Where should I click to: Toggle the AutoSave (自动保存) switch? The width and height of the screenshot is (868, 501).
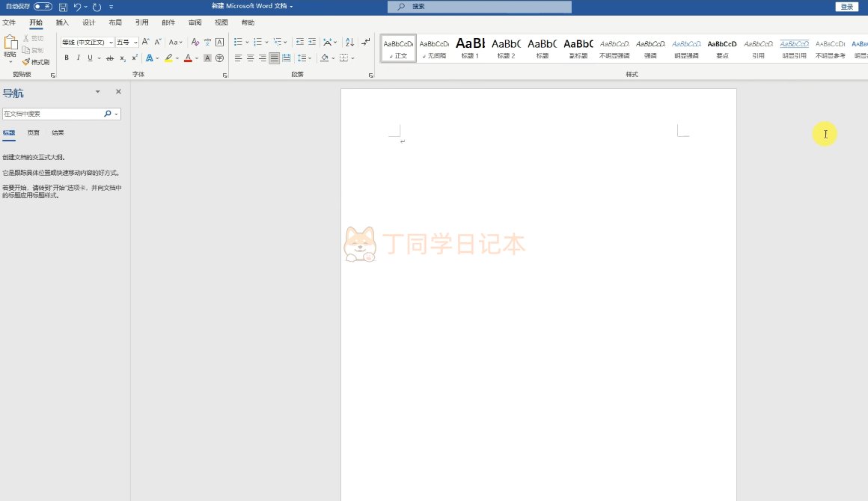coord(43,7)
